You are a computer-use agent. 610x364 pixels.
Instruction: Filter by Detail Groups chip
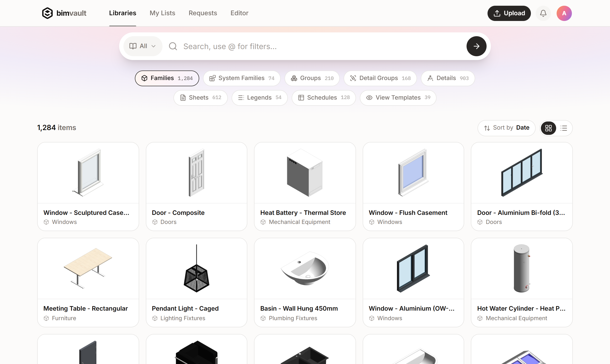point(380,78)
